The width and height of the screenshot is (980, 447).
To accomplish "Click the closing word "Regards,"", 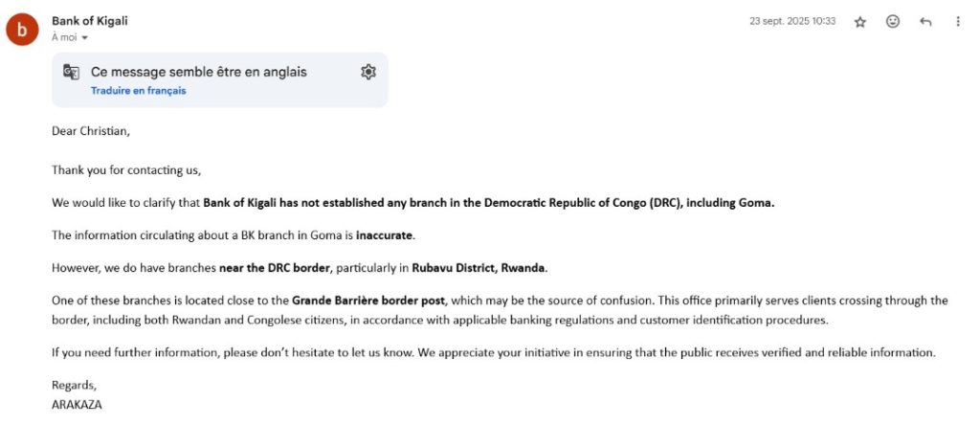I will (x=75, y=385).
